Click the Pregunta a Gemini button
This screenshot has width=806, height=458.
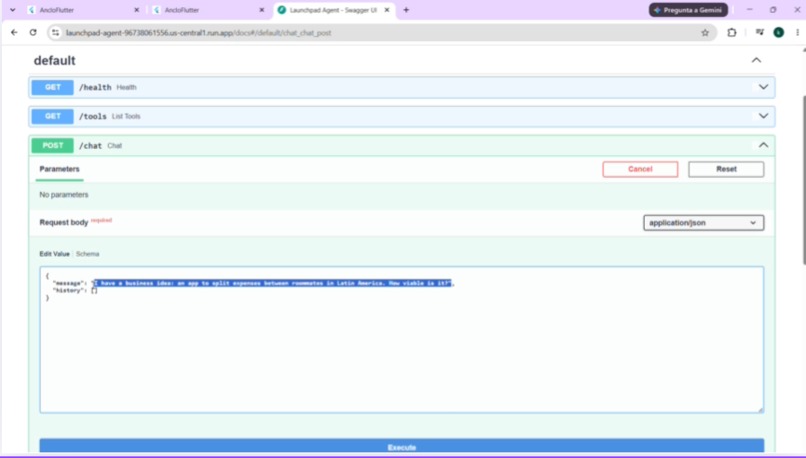tap(688, 10)
